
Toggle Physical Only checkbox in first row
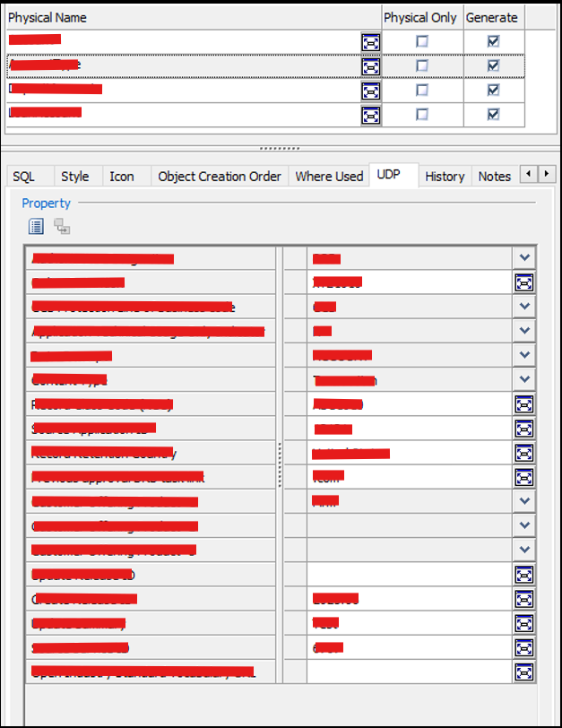click(x=422, y=42)
